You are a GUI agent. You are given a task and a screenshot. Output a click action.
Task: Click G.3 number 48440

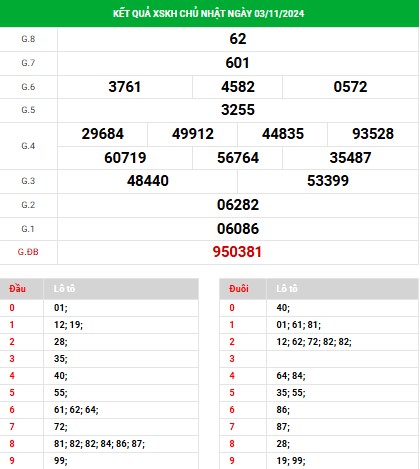pos(148,181)
